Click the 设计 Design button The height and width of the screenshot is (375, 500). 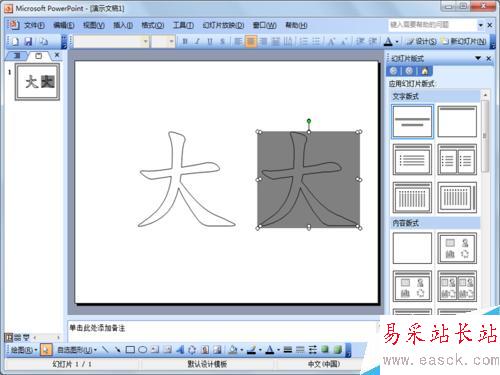coord(421,42)
